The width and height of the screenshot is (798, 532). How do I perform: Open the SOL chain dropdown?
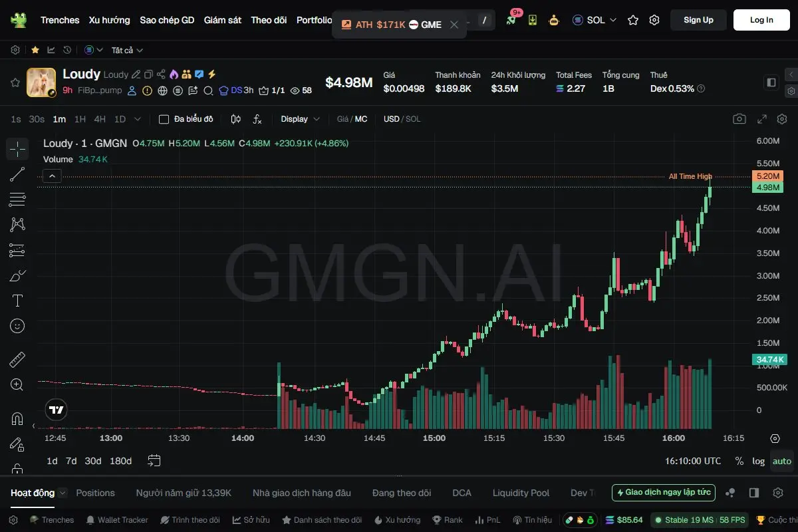[595, 20]
